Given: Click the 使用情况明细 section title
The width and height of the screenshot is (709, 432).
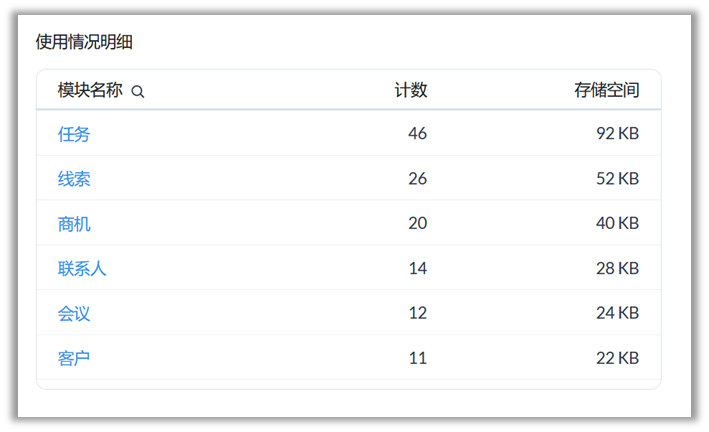Looking at the screenshot, I should point(84,42).
